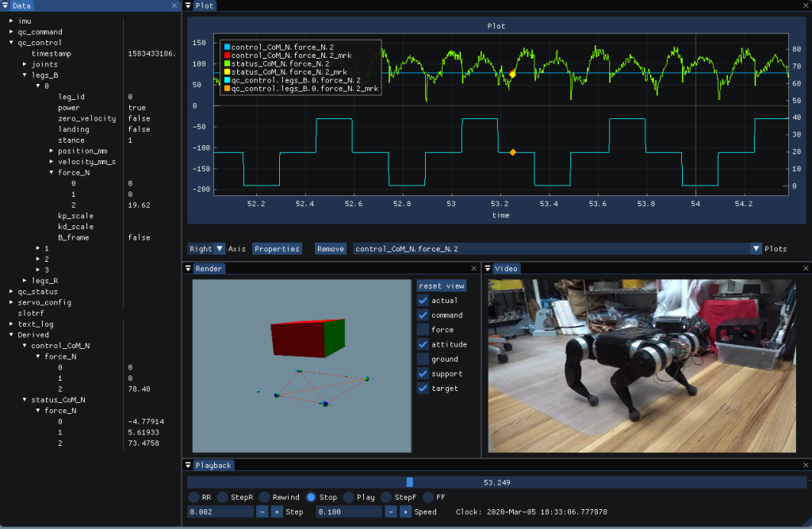Collapse the Playback panel triangle icon
Image resolution: width=812 pixels, height=529 pixels.
(x=189, y=466)
